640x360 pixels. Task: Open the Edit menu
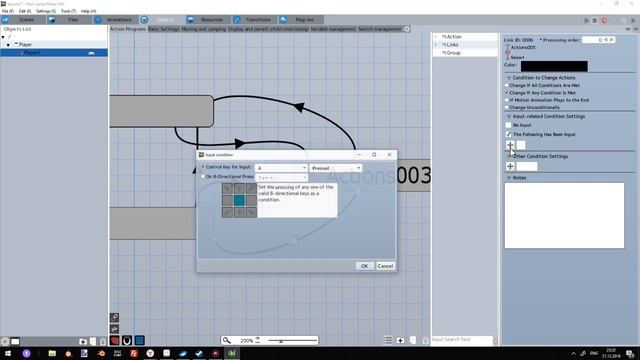pyautogui.click(x=25, y=11)
